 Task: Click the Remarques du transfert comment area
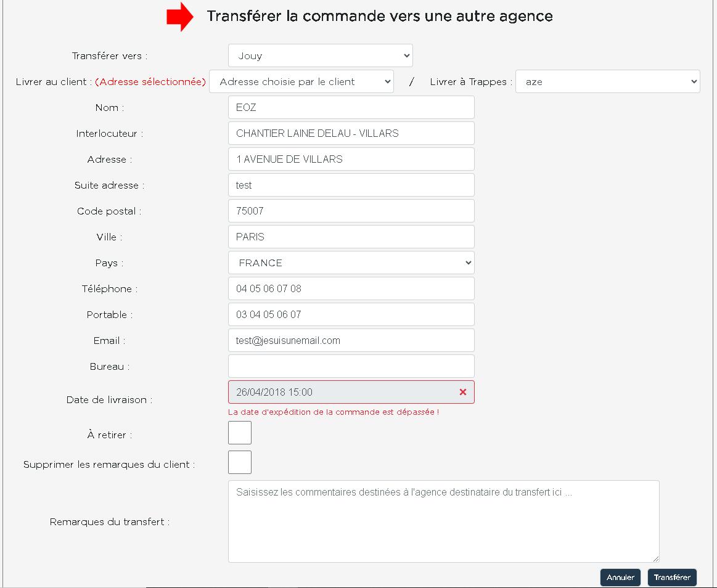pos(443,521)
